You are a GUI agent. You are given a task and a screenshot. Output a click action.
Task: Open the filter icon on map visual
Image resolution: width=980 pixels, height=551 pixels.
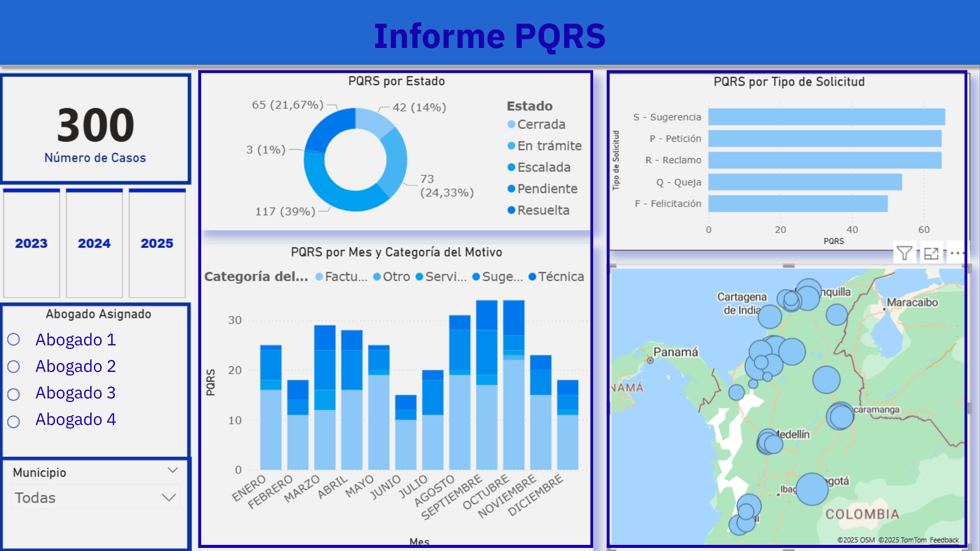[x=904, y=253]
